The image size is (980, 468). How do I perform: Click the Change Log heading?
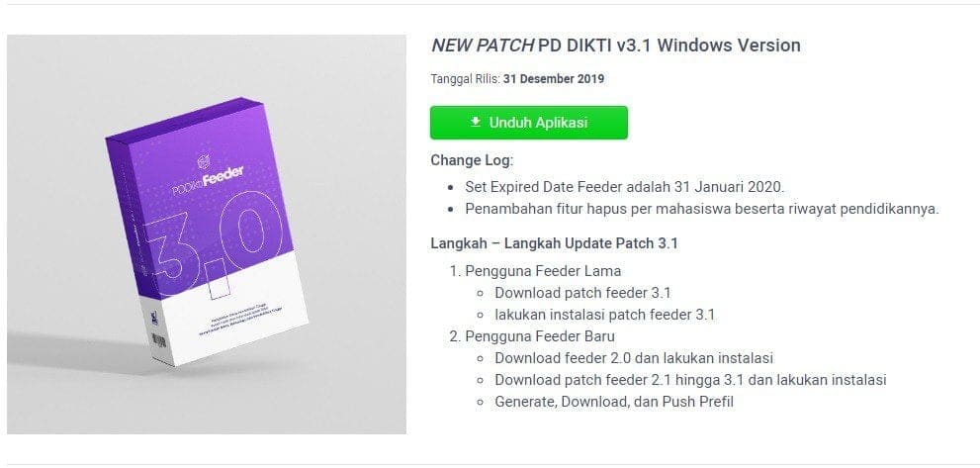pyautogui.click(x=472, y=160)
